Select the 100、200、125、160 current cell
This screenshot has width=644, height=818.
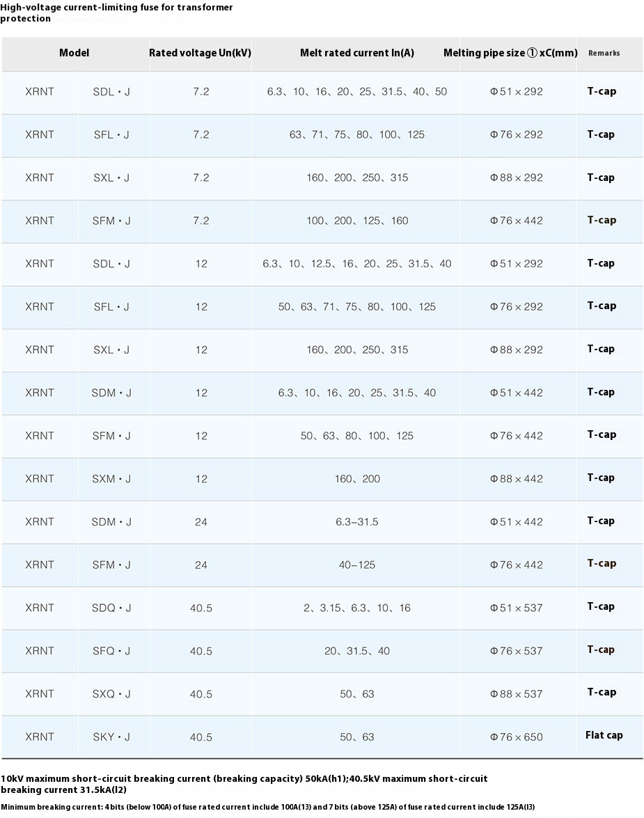[357, 221]
